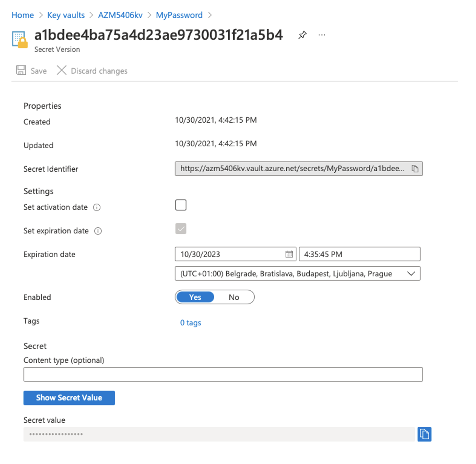Image resolution: width=476 pixels, height=464 pixels.
Task: Navigate to Key vaults breadcrumb
Action: click(x=65, y=15)
